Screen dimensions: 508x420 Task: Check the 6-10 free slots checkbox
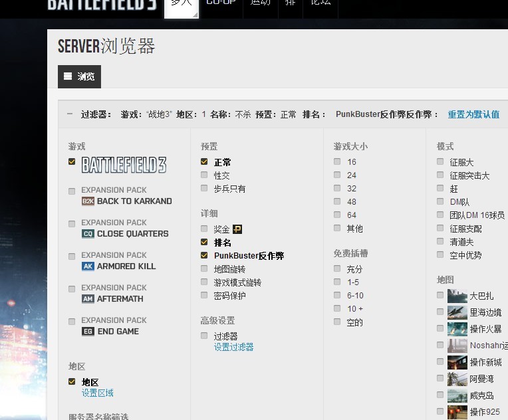click(337, 294)
